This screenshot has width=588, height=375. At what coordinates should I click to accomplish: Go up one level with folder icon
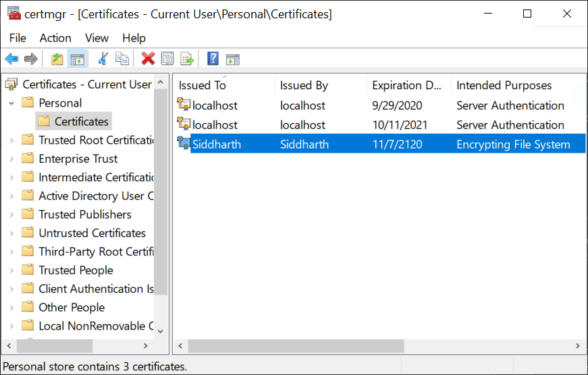[x=57, y=59]
